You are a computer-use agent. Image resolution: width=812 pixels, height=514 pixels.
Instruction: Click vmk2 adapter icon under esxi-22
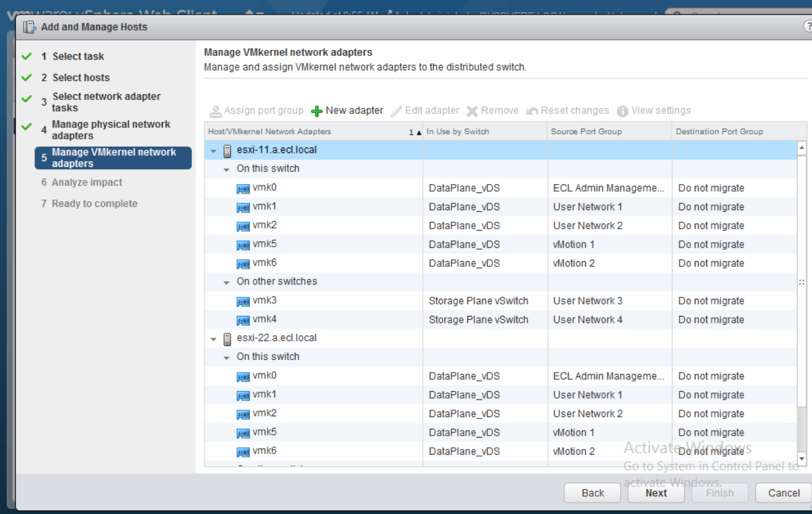(x=243, y=415)
